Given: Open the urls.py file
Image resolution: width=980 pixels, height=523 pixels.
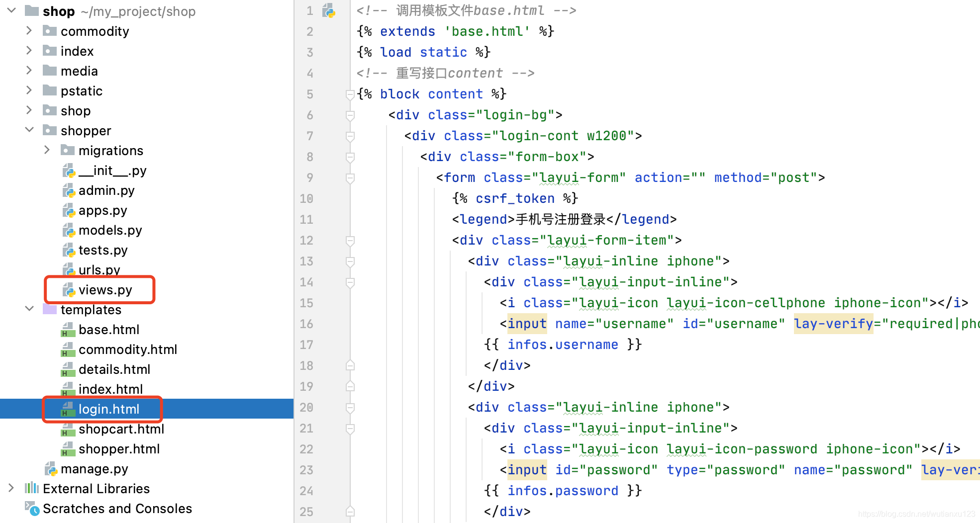Looking at the screenshot, I should click(x=99, y=270).
